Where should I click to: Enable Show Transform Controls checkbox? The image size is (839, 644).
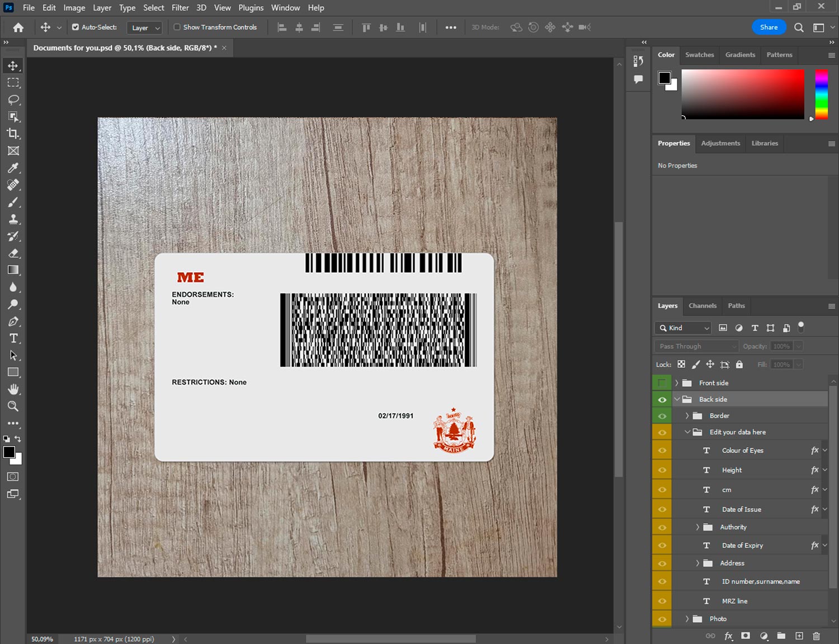pos(177,27)
